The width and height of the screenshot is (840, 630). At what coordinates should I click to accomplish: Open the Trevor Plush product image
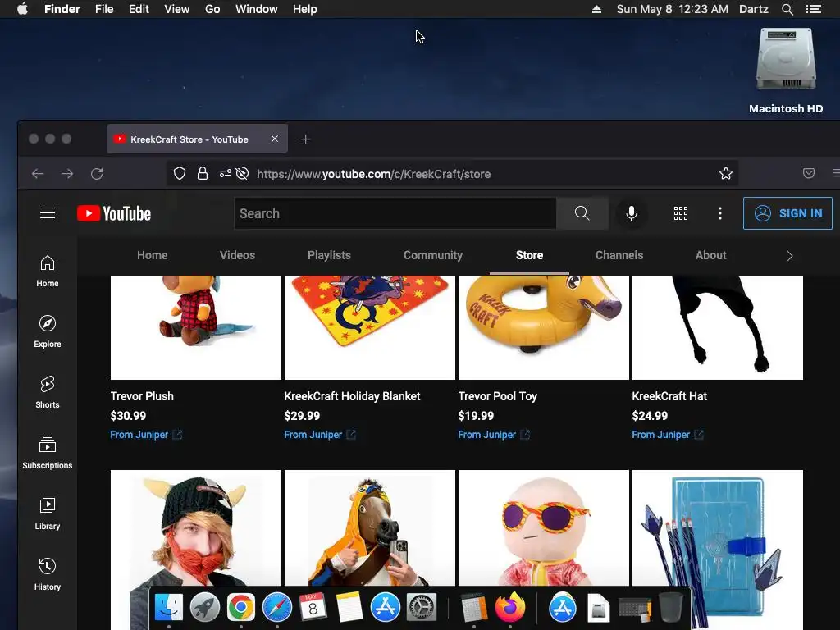click(x=196, y=327)
